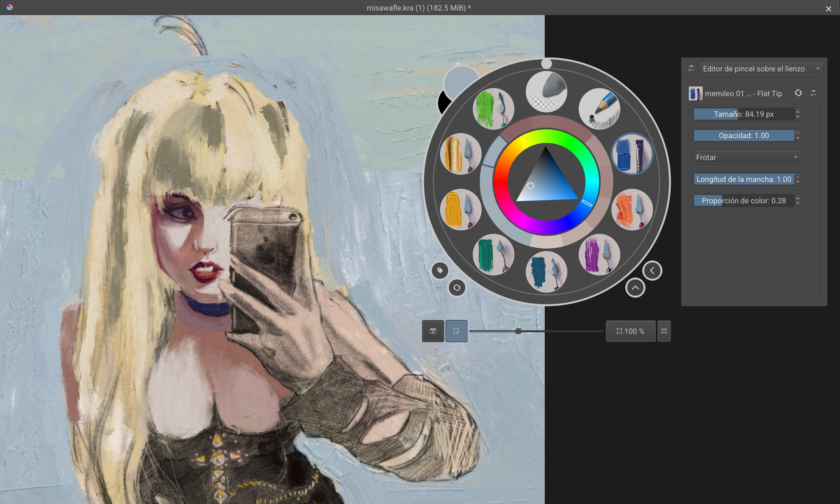The height and width of the screenshot is (504, 840).
Task: Choose the purple palette knife preset
Action: (x=599, y=255)
